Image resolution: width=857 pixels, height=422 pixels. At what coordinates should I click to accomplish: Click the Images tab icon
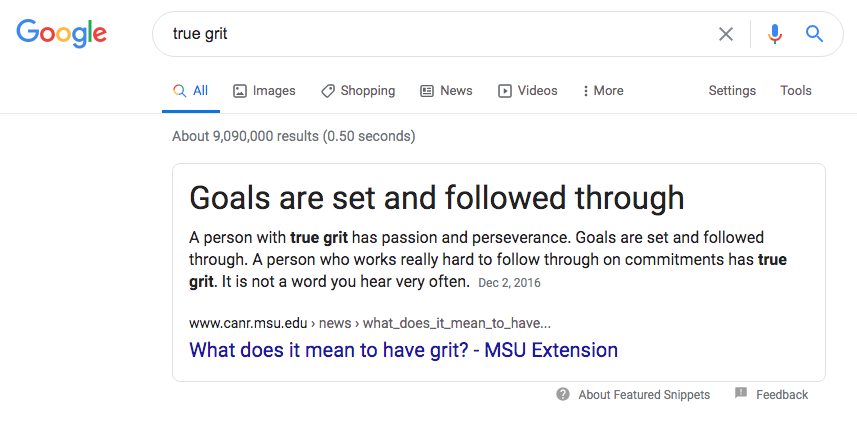[240, 91]
